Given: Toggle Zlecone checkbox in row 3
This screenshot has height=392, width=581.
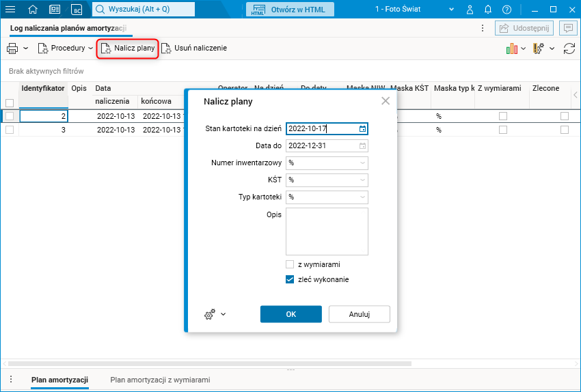Looking at the screenshot, I should tap(565, 130).
